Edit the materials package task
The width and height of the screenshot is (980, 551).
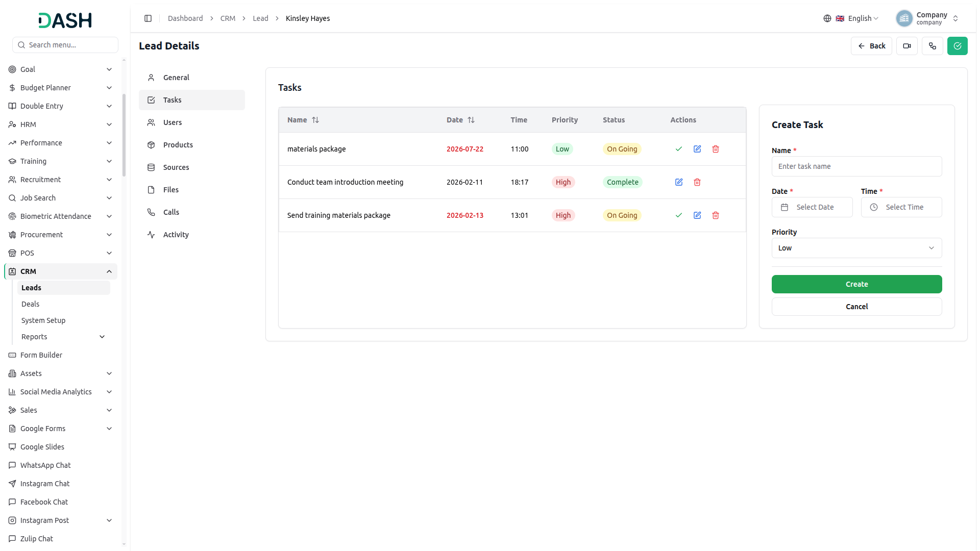(697, 149)
